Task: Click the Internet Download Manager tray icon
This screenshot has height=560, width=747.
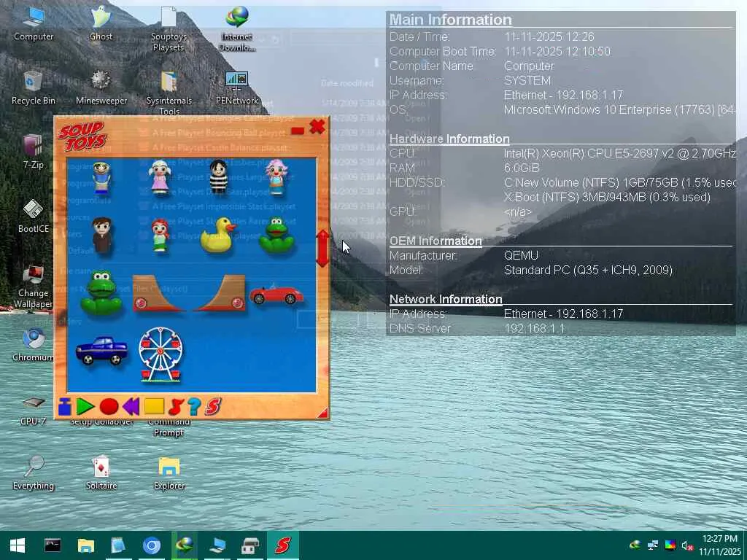Action: [635, 545]
